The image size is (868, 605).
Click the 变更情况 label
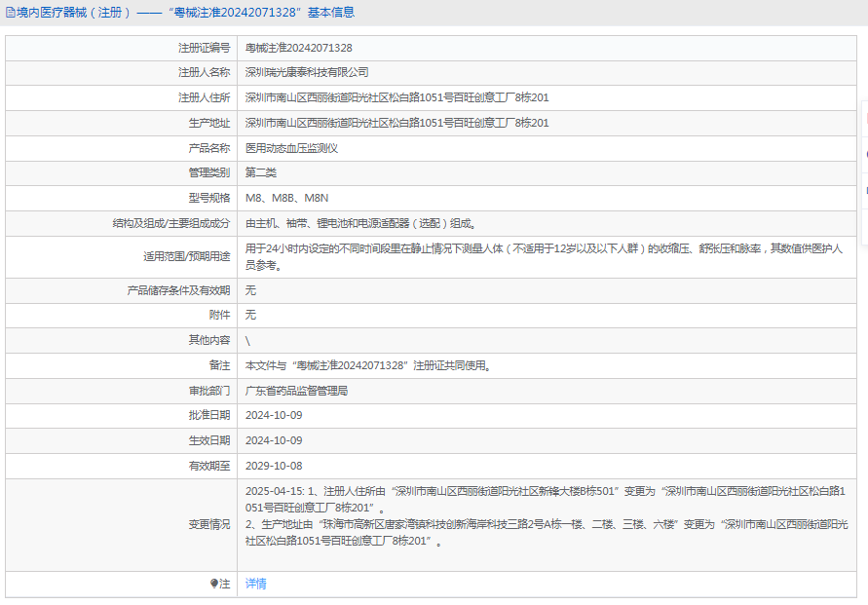click(x=209, y=525)
